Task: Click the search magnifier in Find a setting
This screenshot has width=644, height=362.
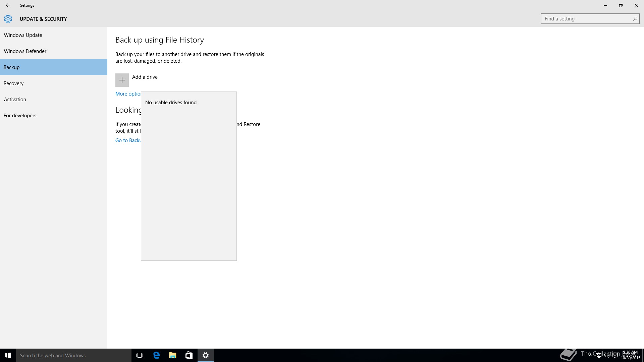Action: pyautogui.click(x=635, y=19)
